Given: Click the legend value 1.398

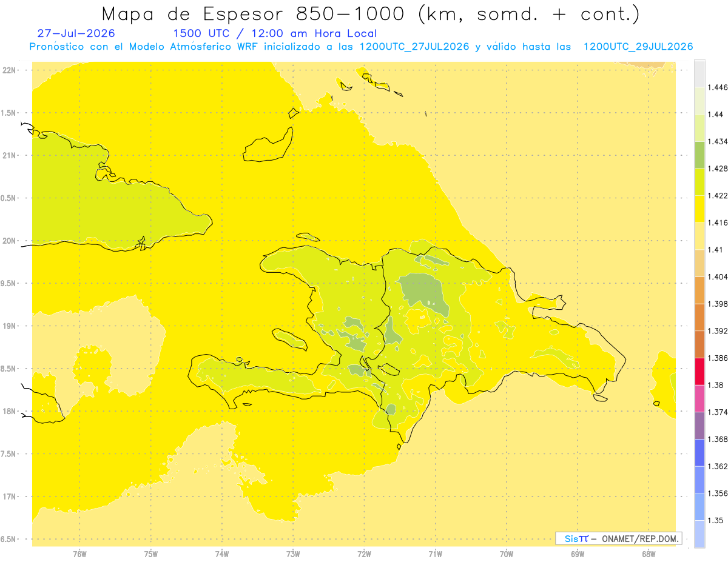Looking at the screenshot, I should click(x=718, y=304).
